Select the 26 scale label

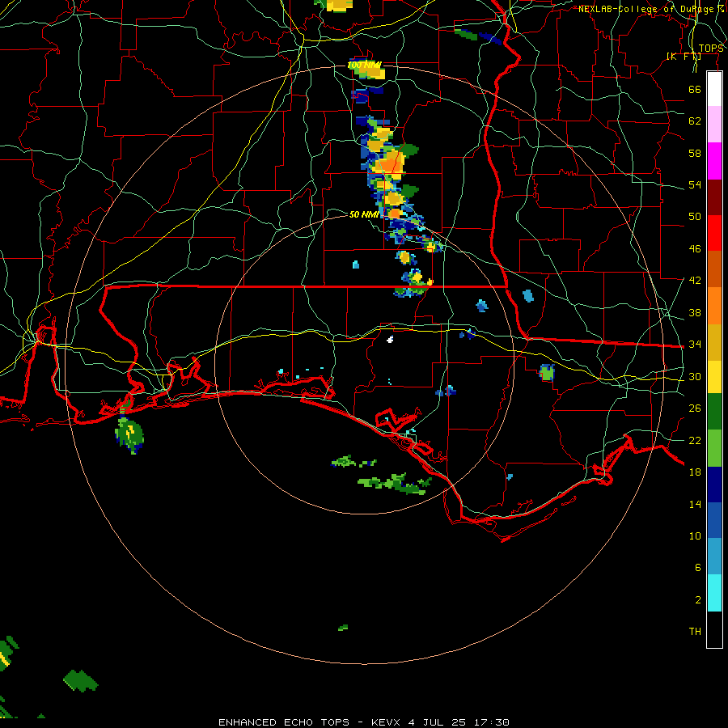coord(695,408)
